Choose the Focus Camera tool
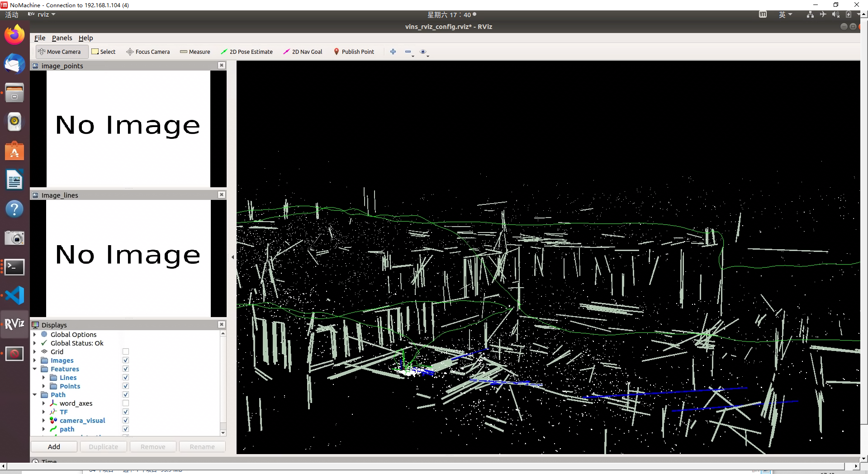868x474 pixels. tap(148, 52)
